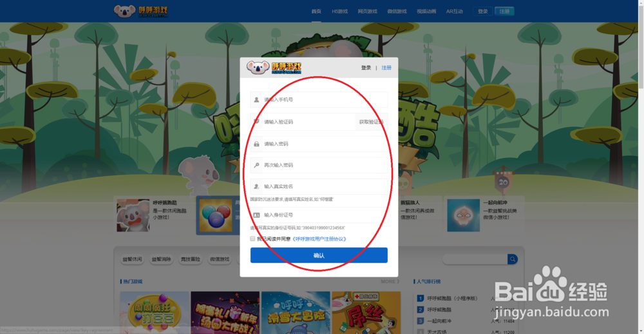Click the blue 确认 button

(x=319, y=255)
